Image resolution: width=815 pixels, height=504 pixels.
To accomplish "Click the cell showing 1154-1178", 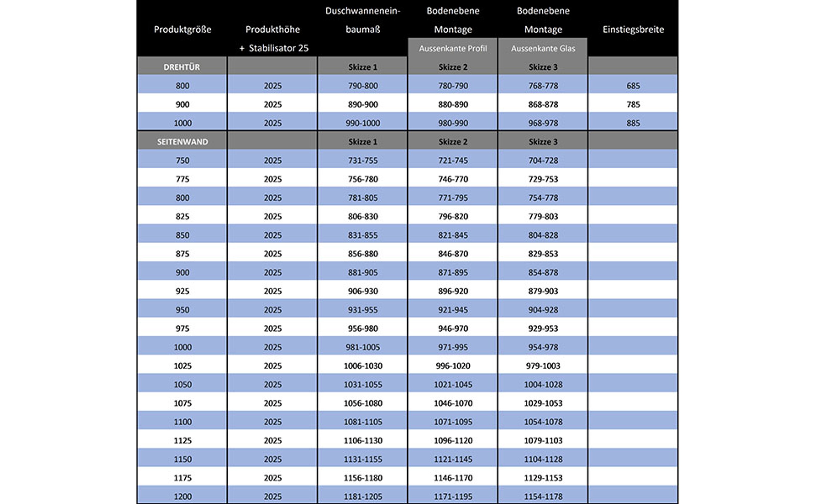I will point(543,496).
